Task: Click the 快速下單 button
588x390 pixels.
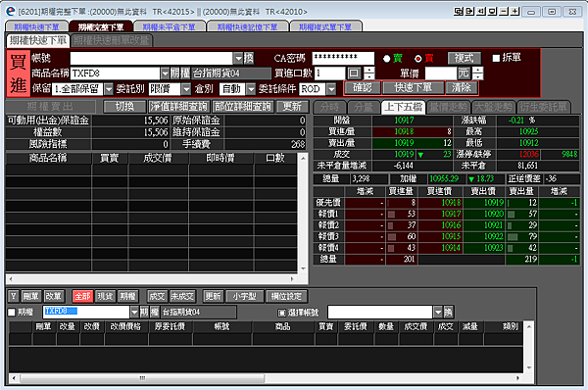Action: [413, 88]
